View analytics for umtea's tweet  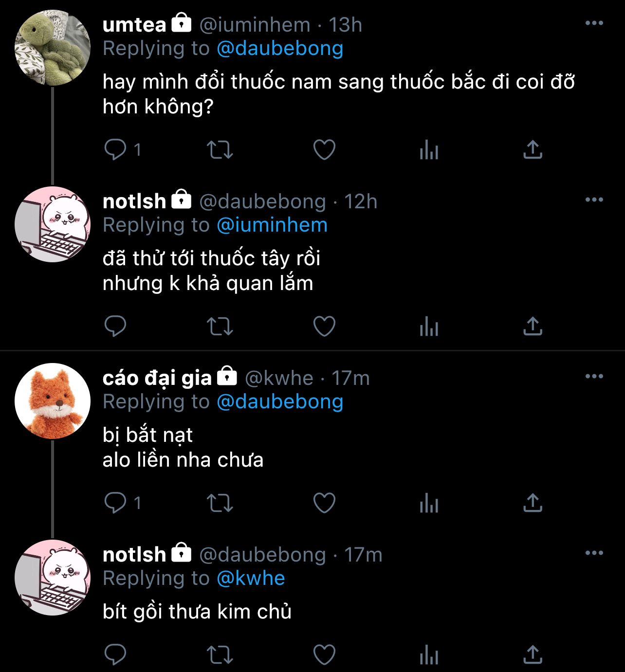click(429, 150)
